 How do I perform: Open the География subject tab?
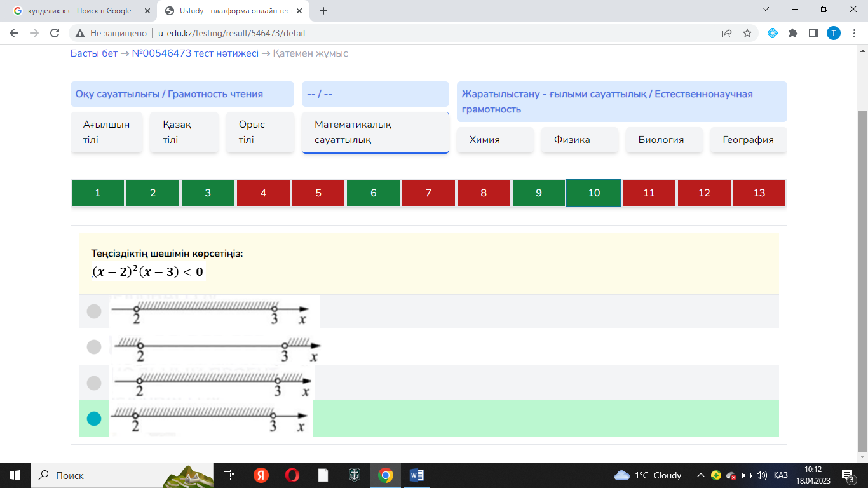click(748, 140)
